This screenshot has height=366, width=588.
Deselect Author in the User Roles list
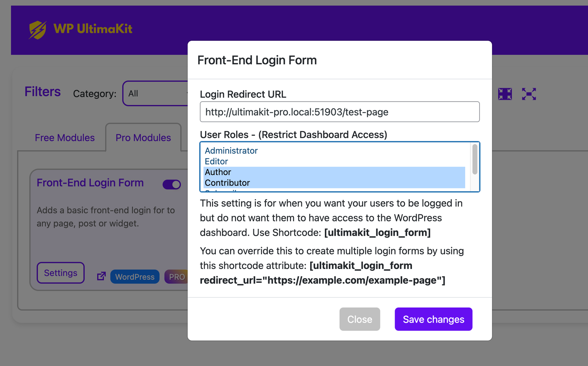[218, 172]
